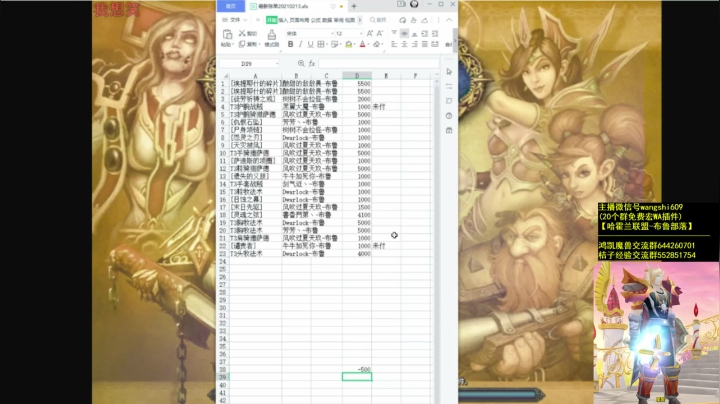Click the 首页 home tab
The height and width of the screenshot is (404, 720).
tap(231, 6)
